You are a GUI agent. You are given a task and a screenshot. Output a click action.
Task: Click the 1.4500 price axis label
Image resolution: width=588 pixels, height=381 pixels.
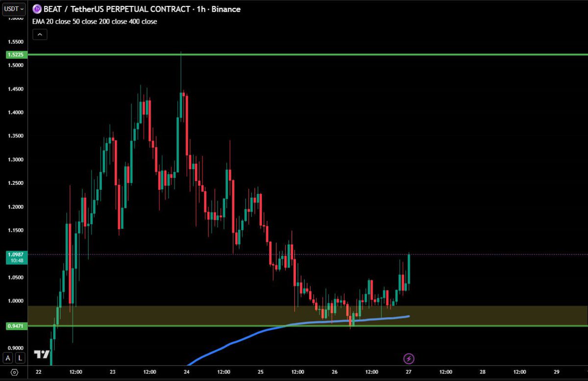tap(16, 89)
